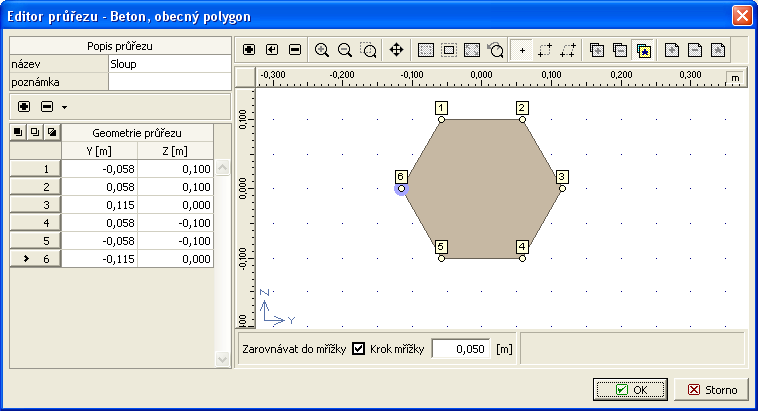Click the fit-all diagonal arrows view icon
This screenshot has width=758, height=411.
click(472, 50)
